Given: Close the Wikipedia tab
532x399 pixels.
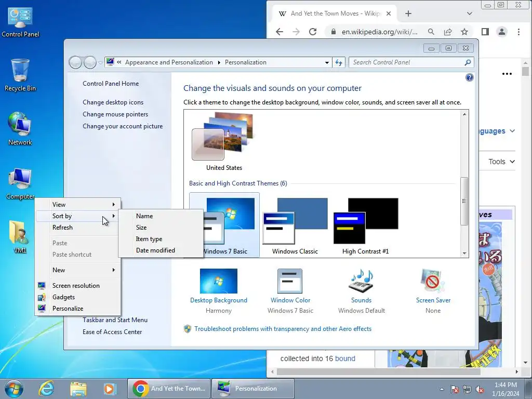Looking at the screenshot, I should [x=389, y=14].
